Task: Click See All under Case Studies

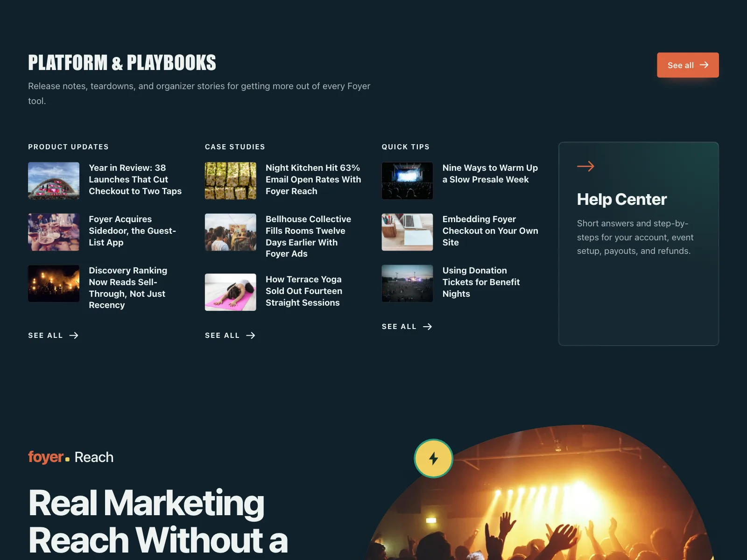Action: tap(230, 336)
